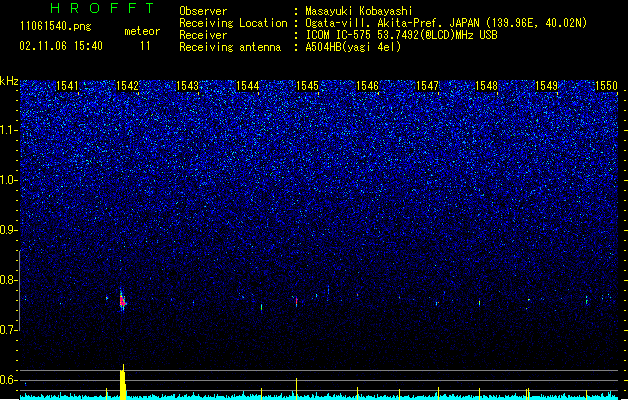
Task: Click the 1.1 frequency axis label
Action: (x=9, y=130)
